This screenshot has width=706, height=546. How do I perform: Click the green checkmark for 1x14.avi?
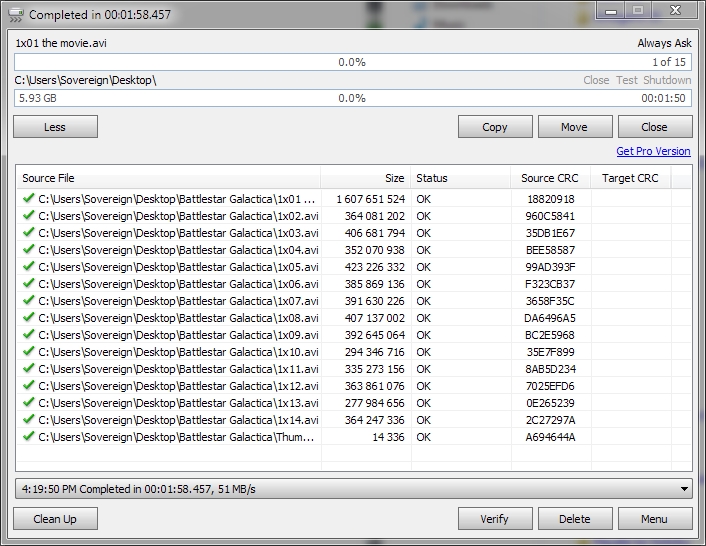28,419
